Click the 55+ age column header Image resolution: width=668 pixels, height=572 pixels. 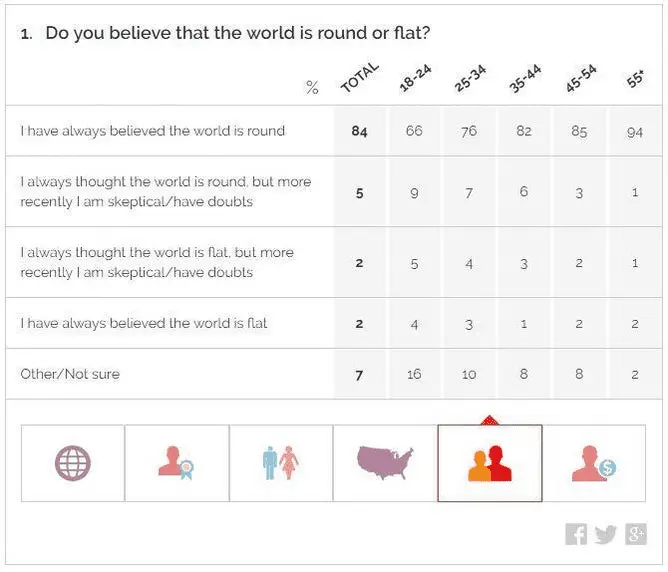(x=634, y=82)
